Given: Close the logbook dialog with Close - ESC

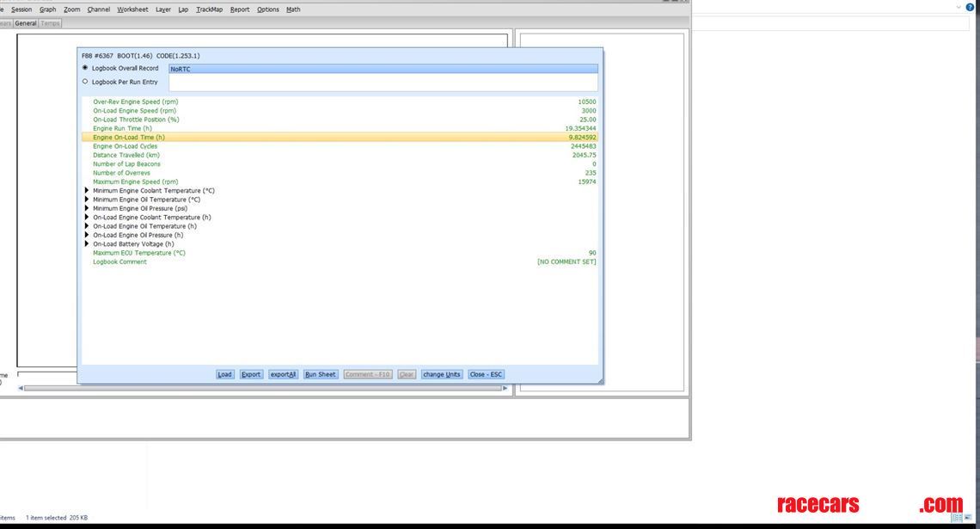Looking at the screenshot, I should point(486,374).
